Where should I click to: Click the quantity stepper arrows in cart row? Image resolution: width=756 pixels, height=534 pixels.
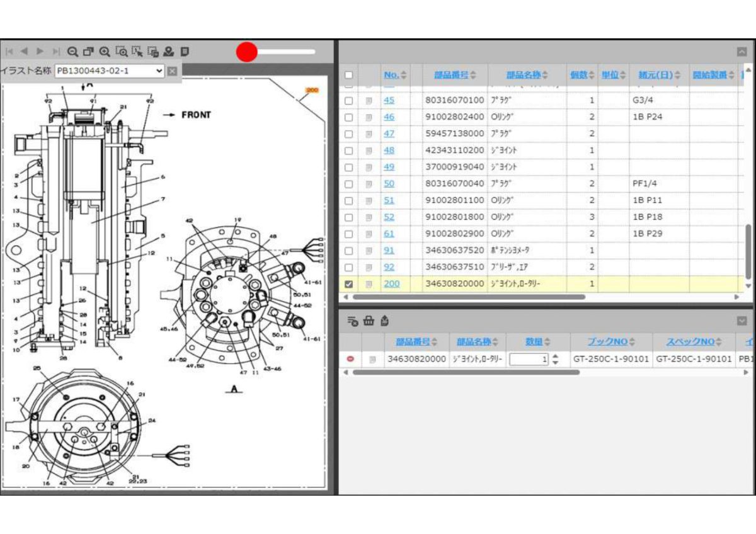coord(555,359)
